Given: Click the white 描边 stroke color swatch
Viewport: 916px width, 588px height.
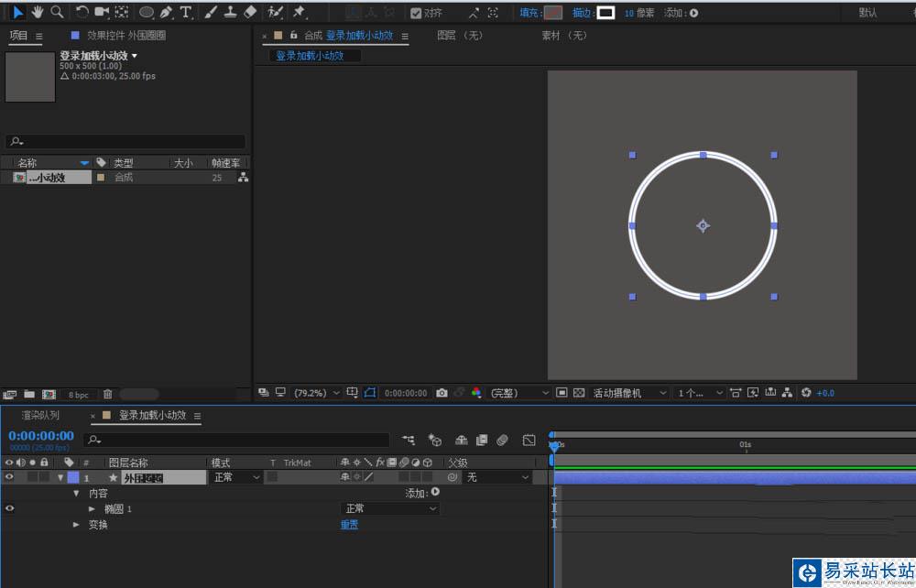Looking at the screenshot, I should tap(605, 13).
